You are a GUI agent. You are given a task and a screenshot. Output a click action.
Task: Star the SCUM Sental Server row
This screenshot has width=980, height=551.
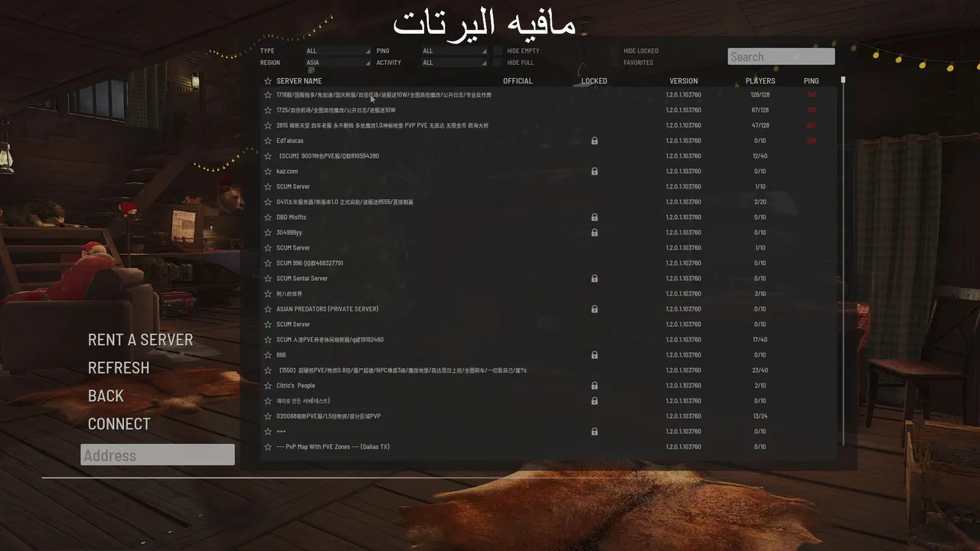tap(268, 279)
